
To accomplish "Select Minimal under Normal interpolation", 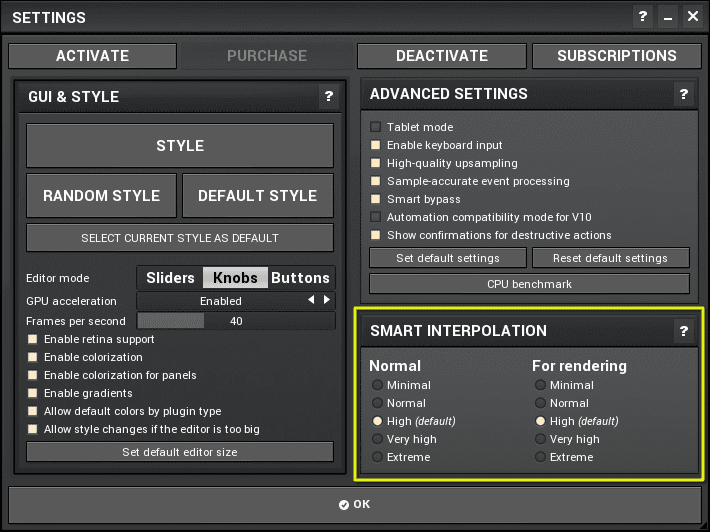I will pyautogui.click(x=377, y=385).
